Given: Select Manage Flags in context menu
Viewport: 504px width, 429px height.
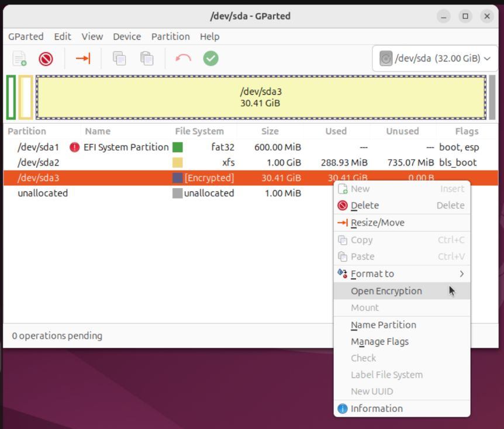Looking at the screenshot, I should pyautogui.click(x=402, y=341).
